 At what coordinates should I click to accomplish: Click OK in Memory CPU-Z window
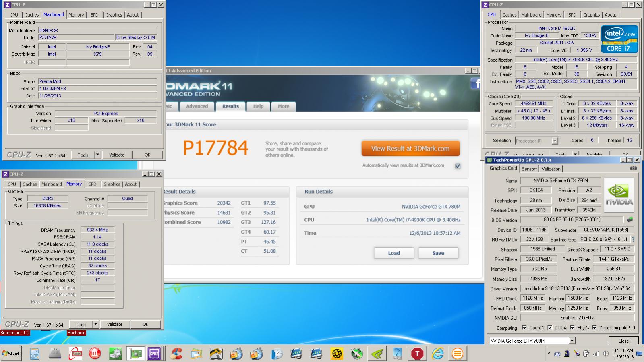(145, 324)
